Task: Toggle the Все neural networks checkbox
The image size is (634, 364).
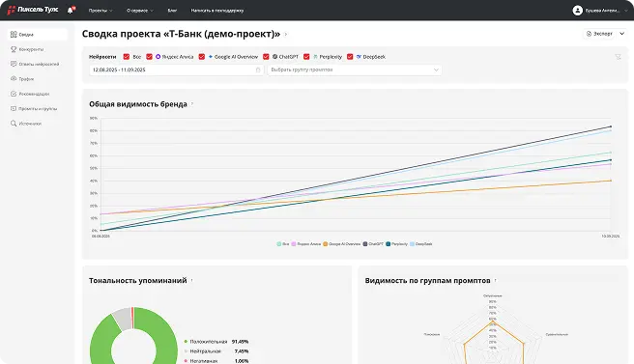Action: click(x=127, y=57)
